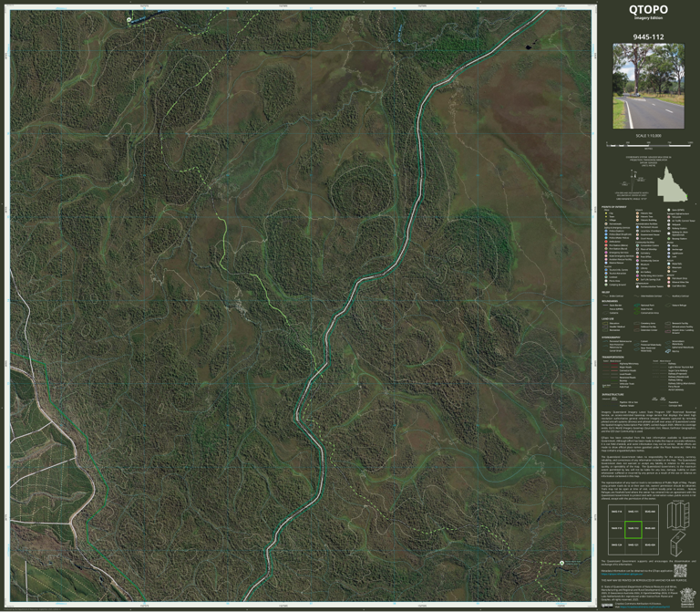Click the Imagery Edition subtitle
Screen dimensions: 700x612
click(648, 18)
